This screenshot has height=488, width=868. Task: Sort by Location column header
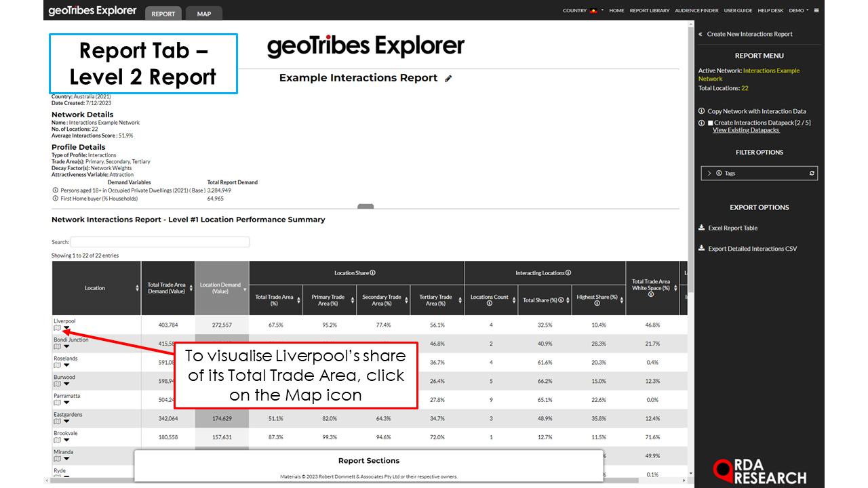click(96, 288)
